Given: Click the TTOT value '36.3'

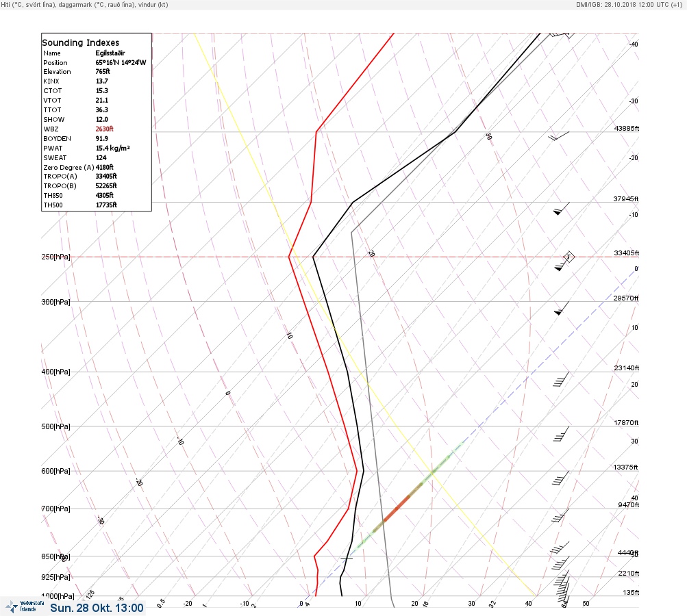Looking at the screenshot, I should (x=101, y=110).
